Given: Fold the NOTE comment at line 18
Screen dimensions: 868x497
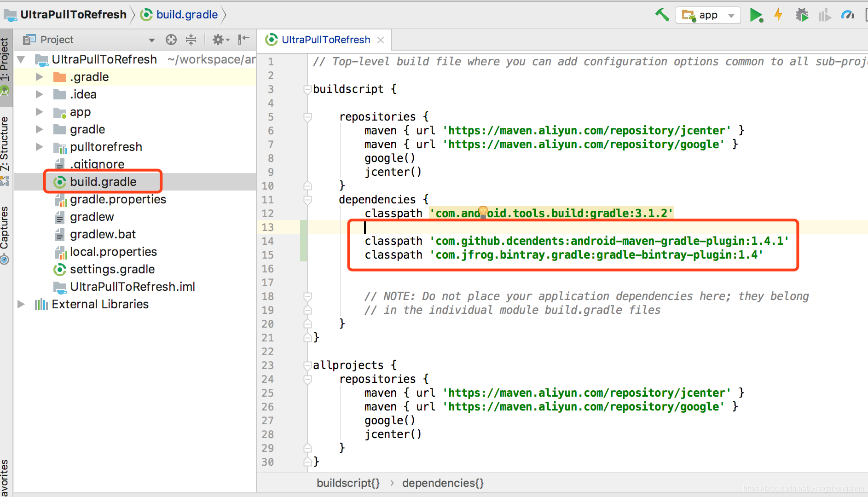Looking at the screenshot, I should (x=307, y=296).
